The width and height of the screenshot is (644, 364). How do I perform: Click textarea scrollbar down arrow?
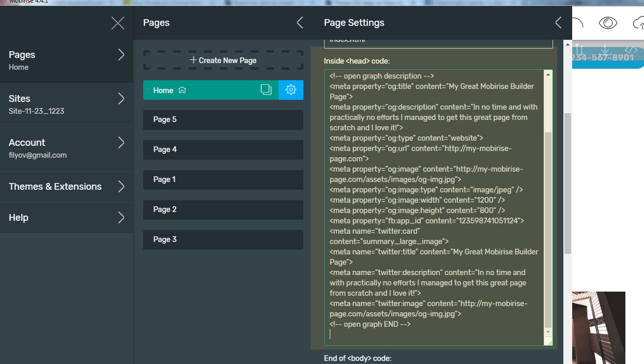coord(548,332)
